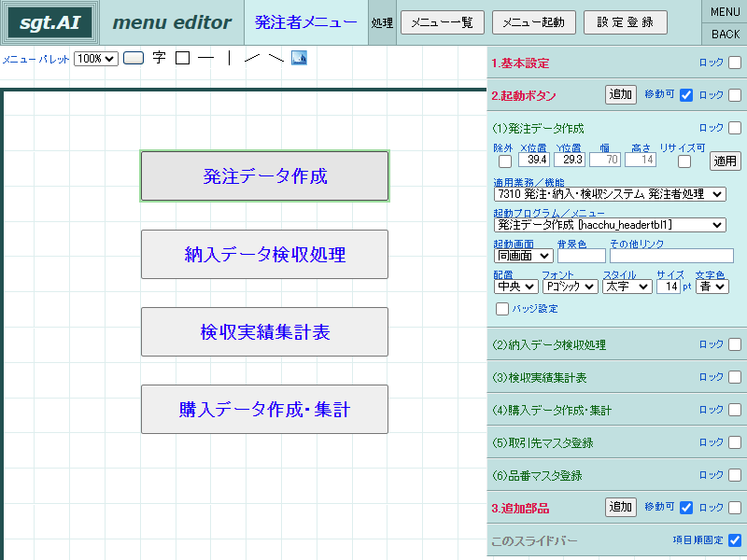Open 適用業務/機能 dropdown

(610, 194)
